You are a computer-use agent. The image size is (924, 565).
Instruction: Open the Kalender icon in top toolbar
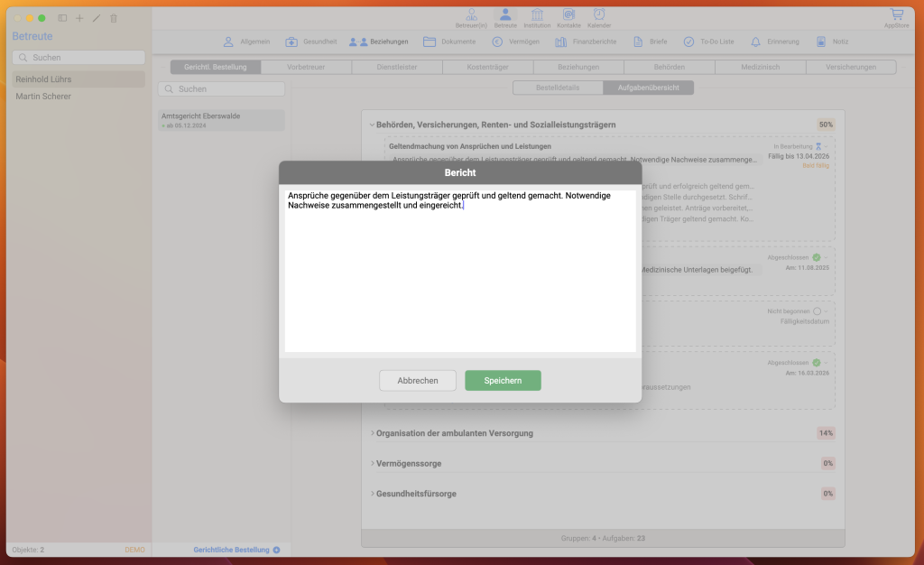tap(599, 14)
